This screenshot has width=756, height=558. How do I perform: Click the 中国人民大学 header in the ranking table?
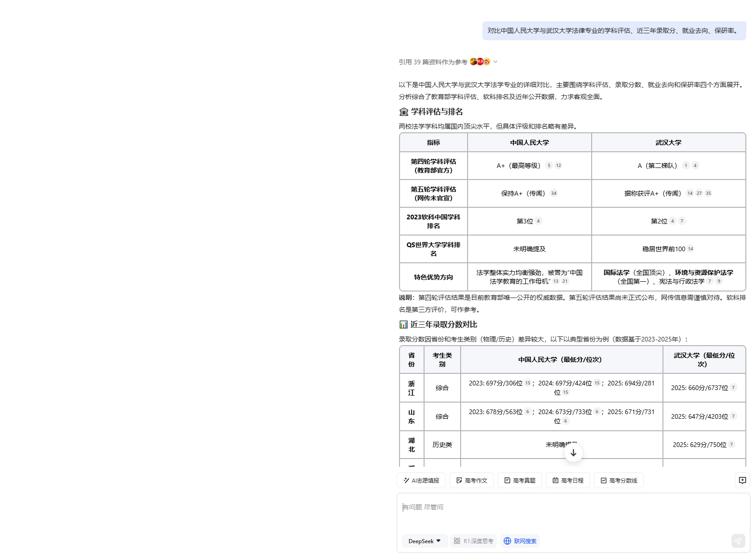(530, 143)
